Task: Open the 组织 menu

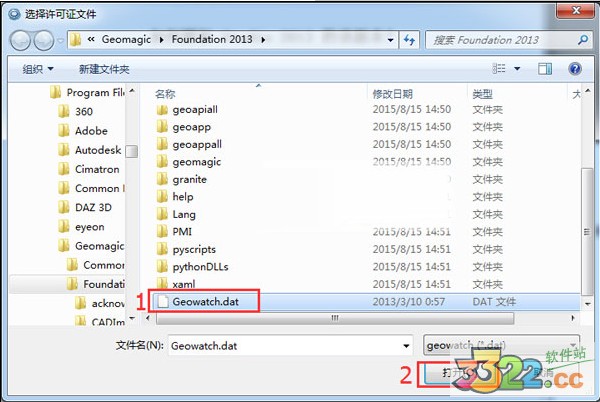Action: point(38,69)
